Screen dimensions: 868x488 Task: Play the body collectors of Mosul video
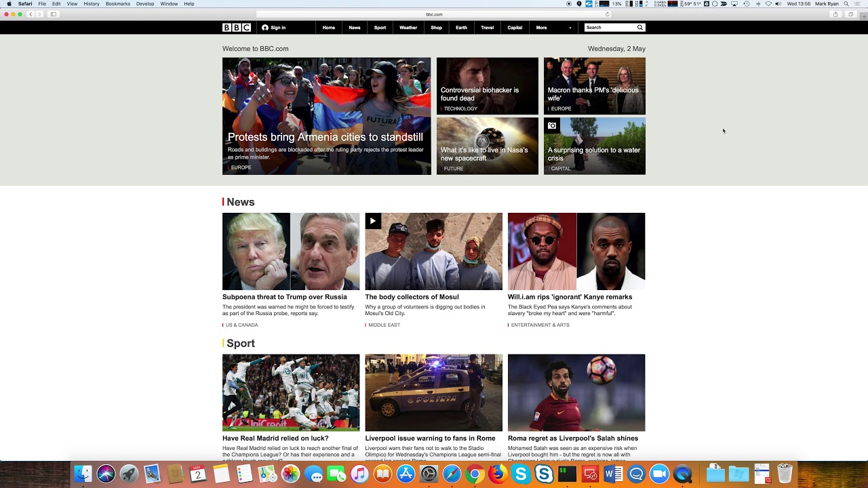[x=373, y=221]
